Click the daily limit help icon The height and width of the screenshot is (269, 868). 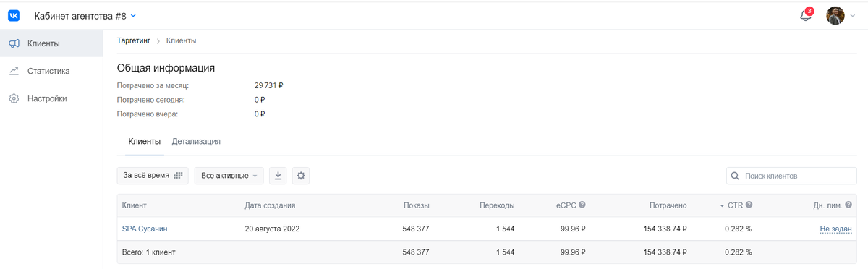(848, 205)
